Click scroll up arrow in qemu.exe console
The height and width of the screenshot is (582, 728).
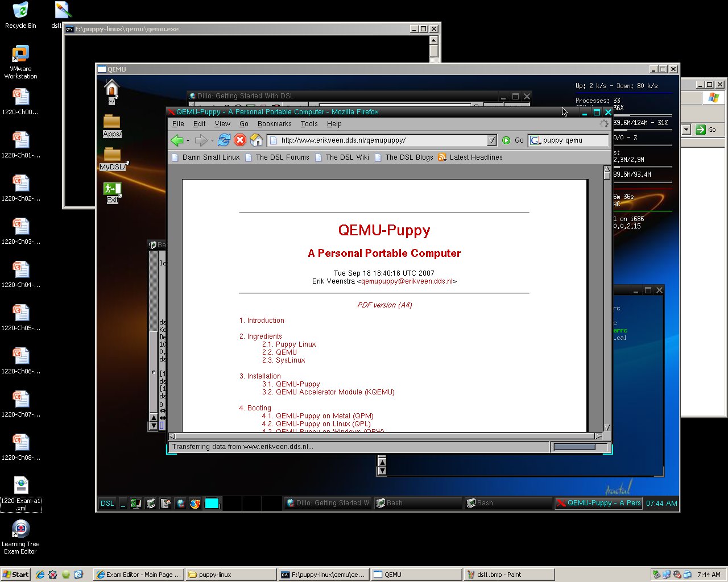click(x=433, y=40)
